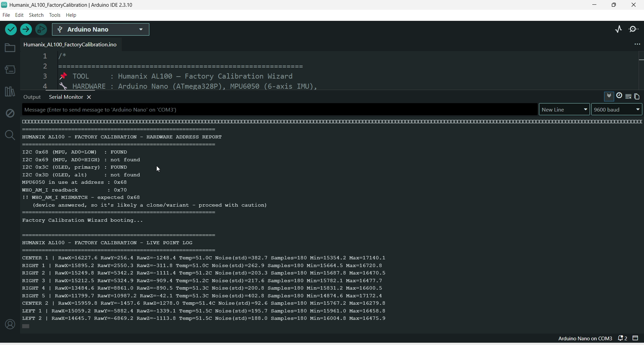Viewport: 644px width, 345px height.
Task: Open notifications bell in status bar
Action: pyautogui.click(x=623, y=339)
